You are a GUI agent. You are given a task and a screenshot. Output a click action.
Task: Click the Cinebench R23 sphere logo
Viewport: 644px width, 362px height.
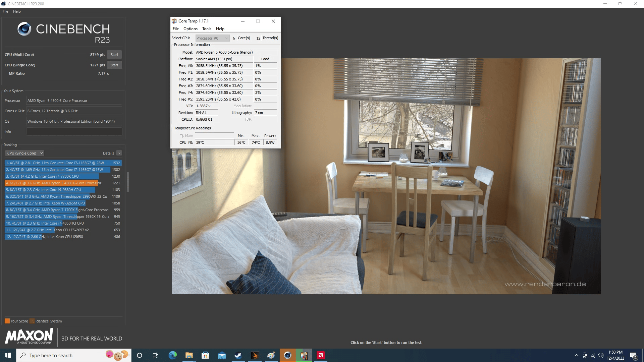[x=24, y=29]
